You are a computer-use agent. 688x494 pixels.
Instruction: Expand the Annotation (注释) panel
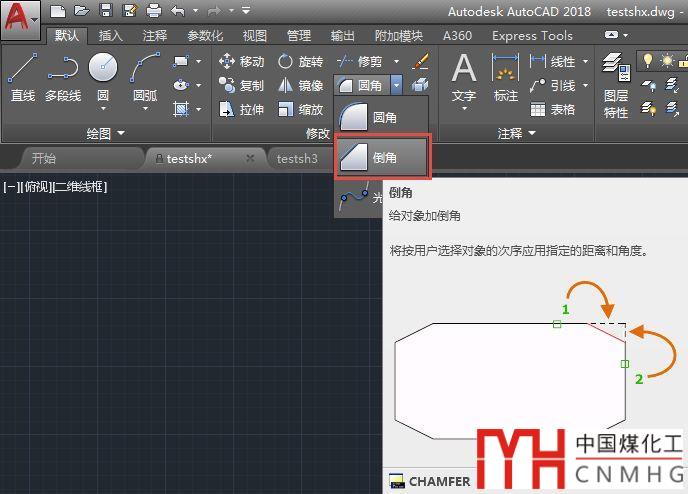pos(517,133)
